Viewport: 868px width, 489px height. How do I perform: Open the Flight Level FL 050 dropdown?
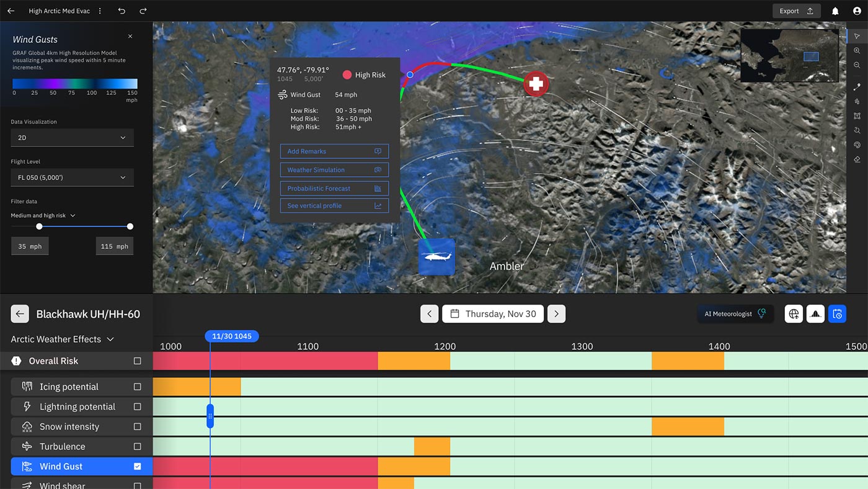pos(72,177)
